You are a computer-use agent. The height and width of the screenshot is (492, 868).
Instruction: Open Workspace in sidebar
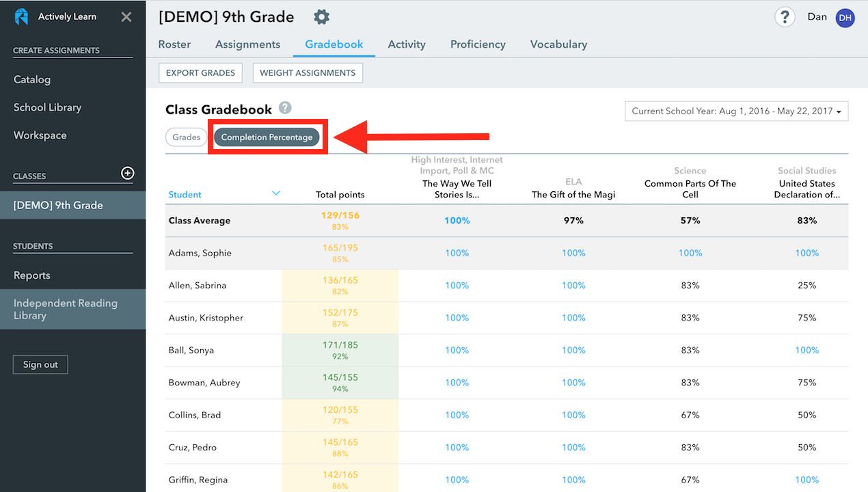pyautogui.click(x=40, y=135)
